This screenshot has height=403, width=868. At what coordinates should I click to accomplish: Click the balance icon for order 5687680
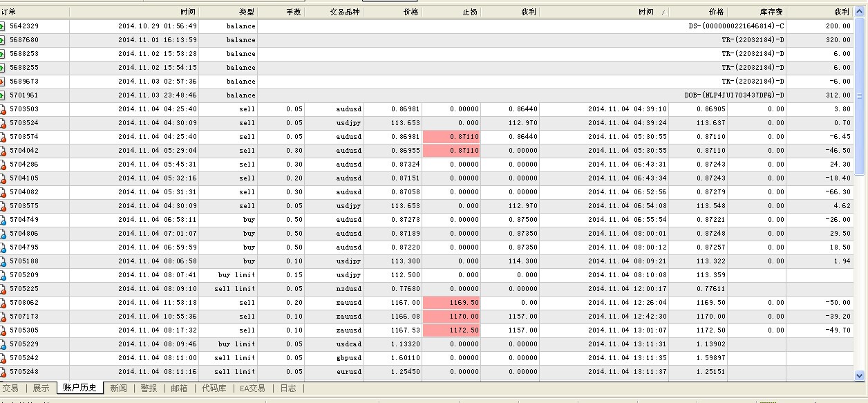click(3, 40)
